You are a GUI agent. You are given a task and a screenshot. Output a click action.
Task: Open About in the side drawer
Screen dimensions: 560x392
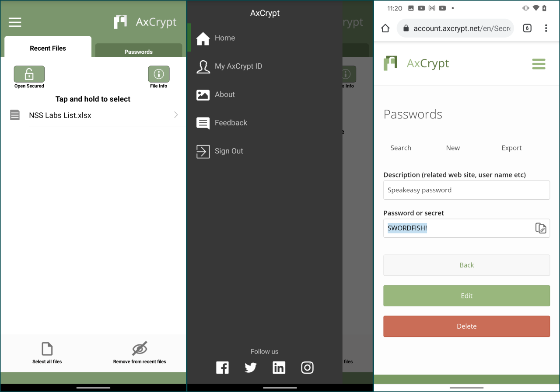tap(264, 94)
